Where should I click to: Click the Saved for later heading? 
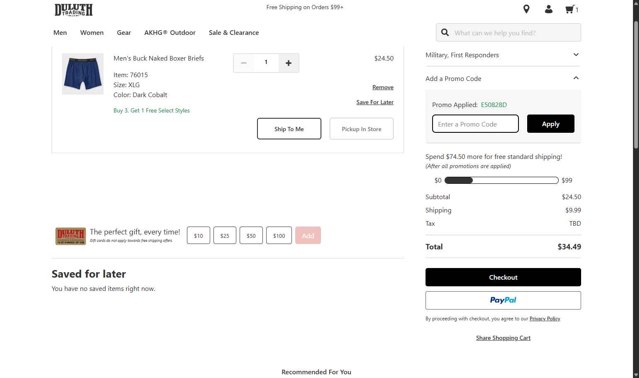coord(88,274)
